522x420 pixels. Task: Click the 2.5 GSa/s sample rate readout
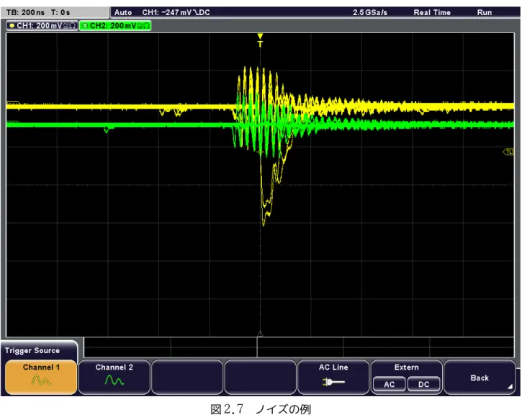pos(370,13)
